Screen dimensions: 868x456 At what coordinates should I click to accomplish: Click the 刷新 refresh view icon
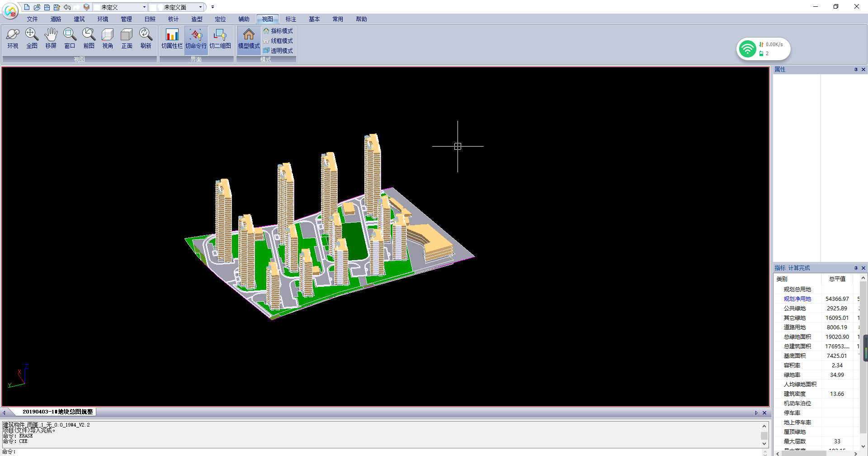click(146, 38)
